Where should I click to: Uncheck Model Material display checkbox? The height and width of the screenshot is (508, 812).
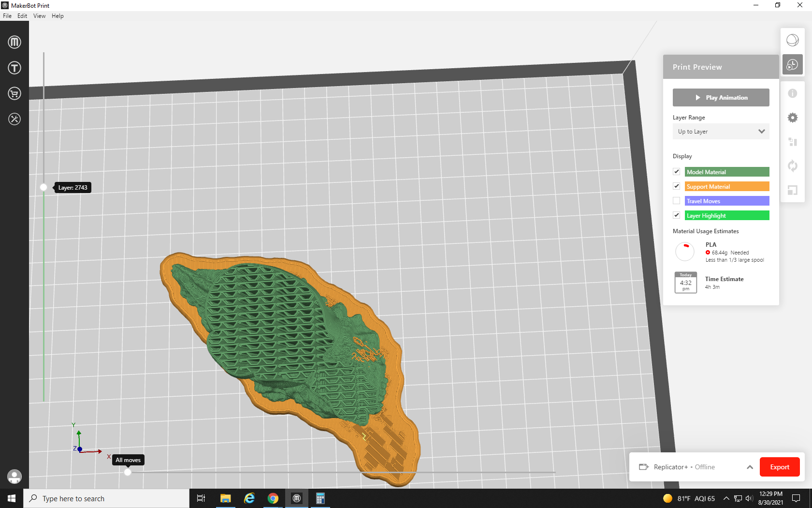tap(677, 172)
